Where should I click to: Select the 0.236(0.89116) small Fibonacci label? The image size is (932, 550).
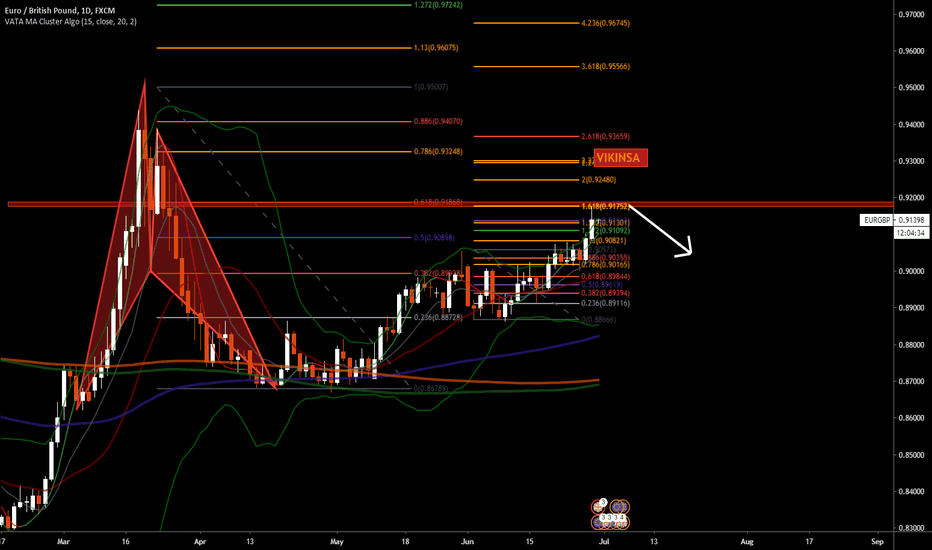pos(605,303)
